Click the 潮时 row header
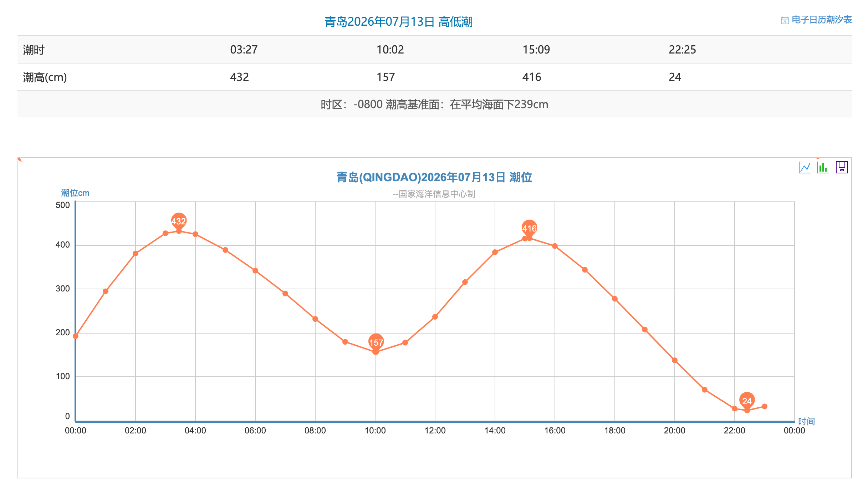868x493 pixels. [34, 50]
